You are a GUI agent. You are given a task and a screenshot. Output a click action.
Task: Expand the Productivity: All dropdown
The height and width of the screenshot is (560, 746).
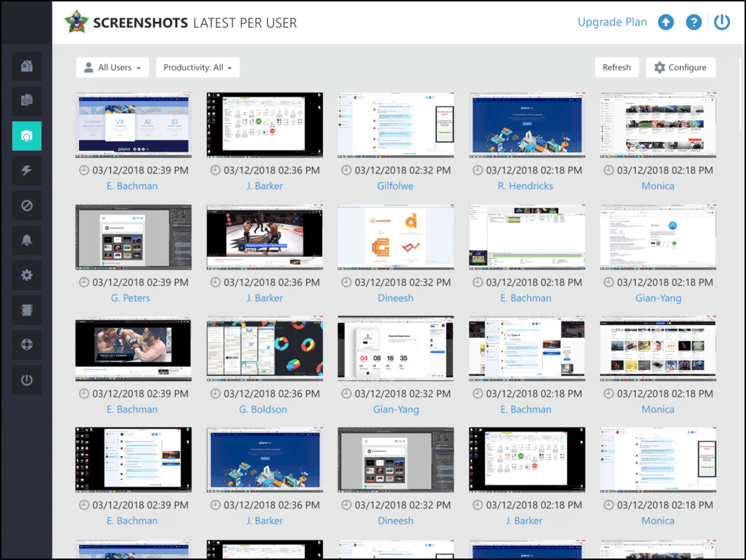[197, 67]
